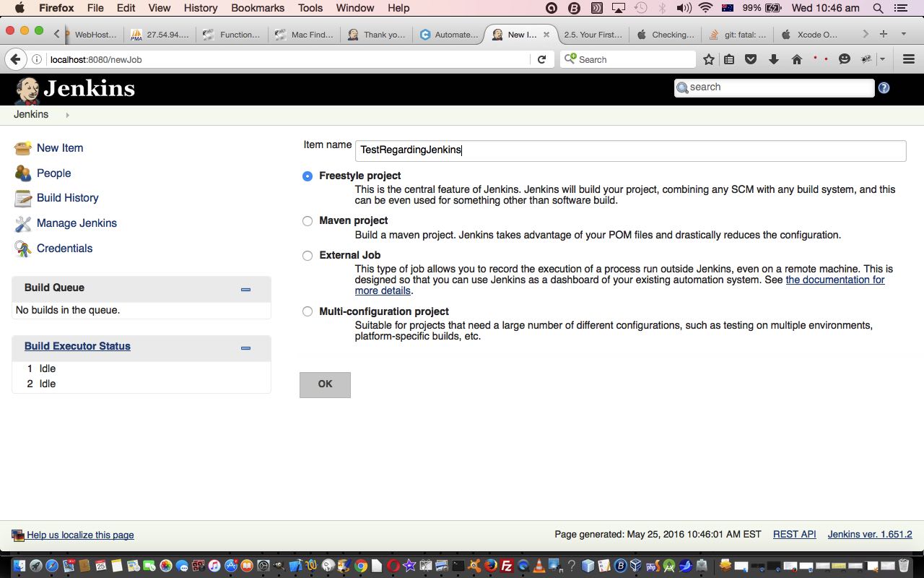Click the localize page flag icon
Screen dimensions: 924x578
(x=18, y=535)
